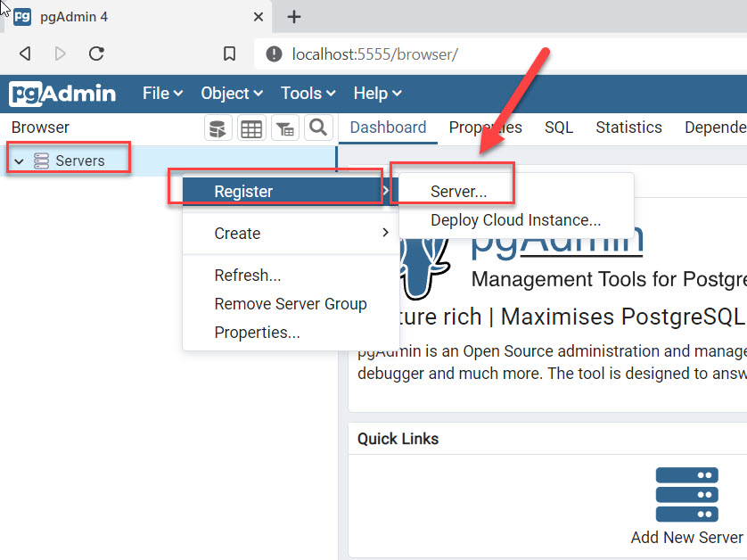Reload the page with refresh icon
The image size is (747, 560).
(x=96, y=54)
